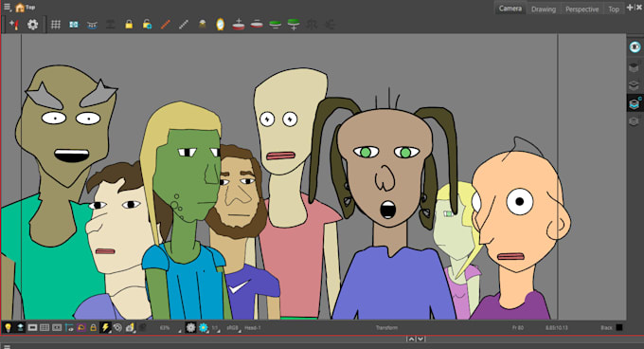Click the 'Transform' tool name in status bar

pos(387,327)
